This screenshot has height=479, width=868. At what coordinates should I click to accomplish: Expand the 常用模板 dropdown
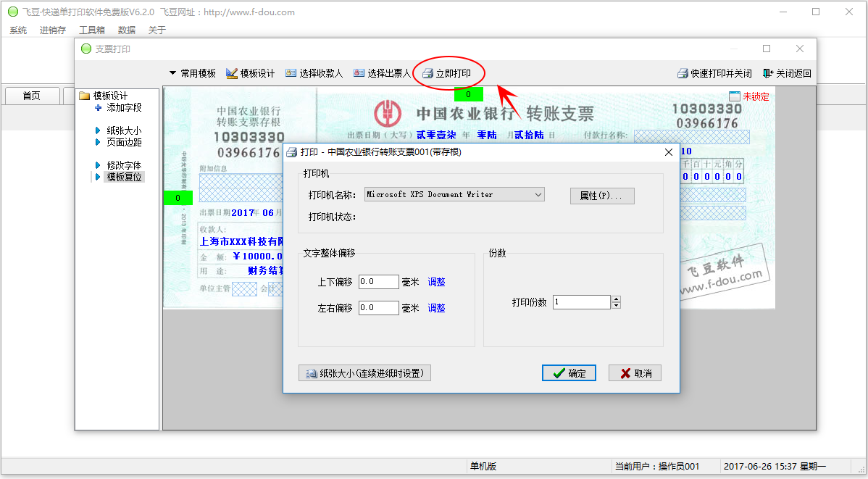192,73
